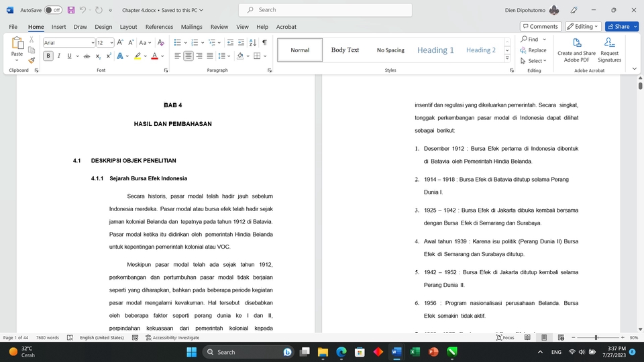Image resolution: width=644 pixels, height=362 pixels.
Task: Apply yellow text highlight color
Action: click(138, 56)
